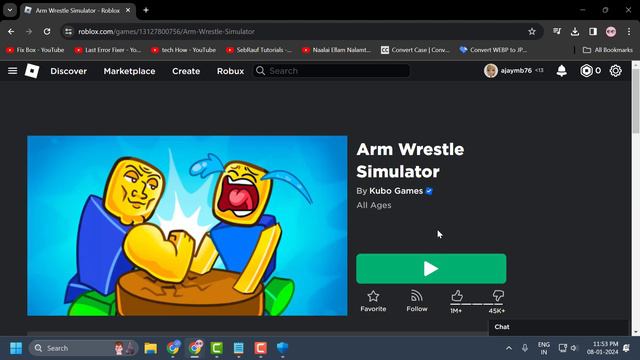
Task: Open the Fix Box - YouTube bookmark
Action: [35, 50]
